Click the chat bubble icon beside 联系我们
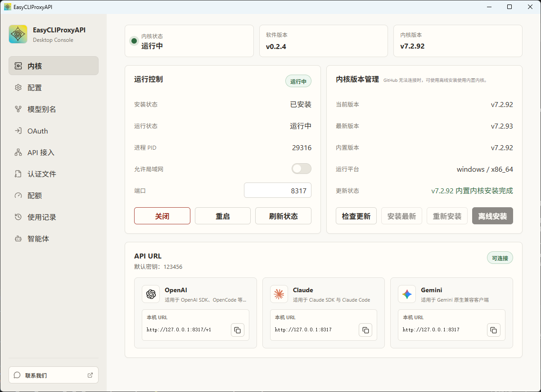541x392 pixels. click(17, 375)
